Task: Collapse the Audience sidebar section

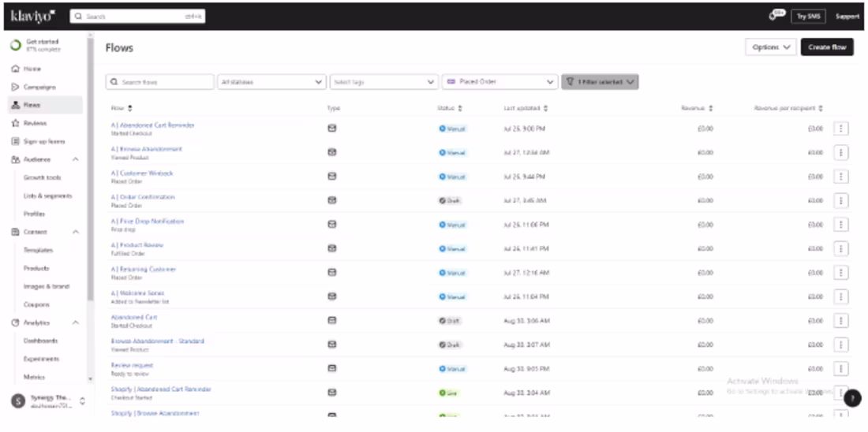Action: 75,159
